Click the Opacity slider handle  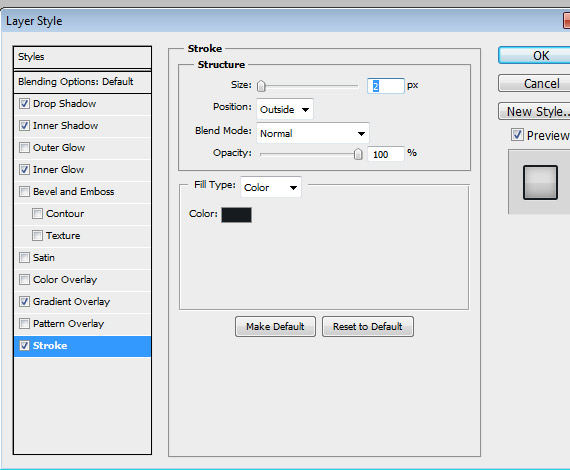tap(358, 154)
